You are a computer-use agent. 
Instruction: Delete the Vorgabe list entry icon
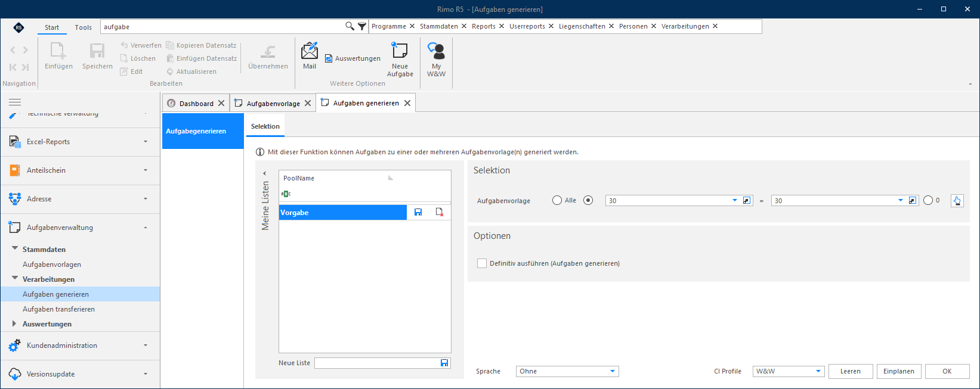click(x=440, y=212)
